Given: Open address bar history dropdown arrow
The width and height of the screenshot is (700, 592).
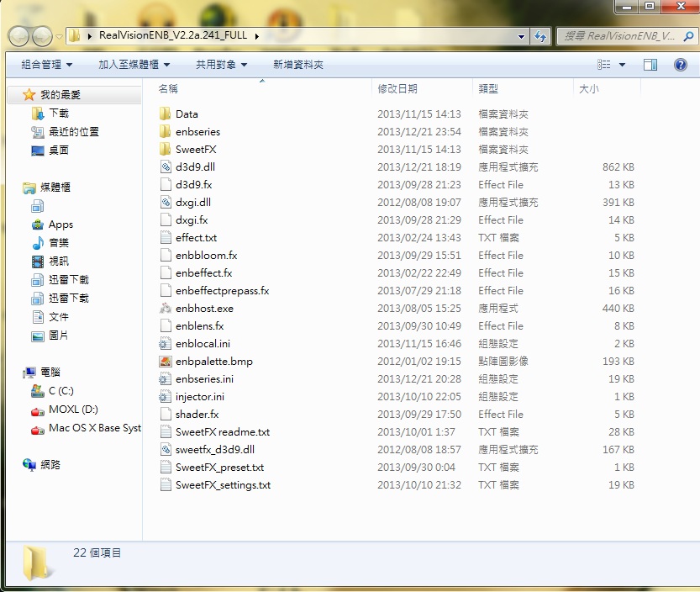Looking at the screenshot, I should (521, 37).
